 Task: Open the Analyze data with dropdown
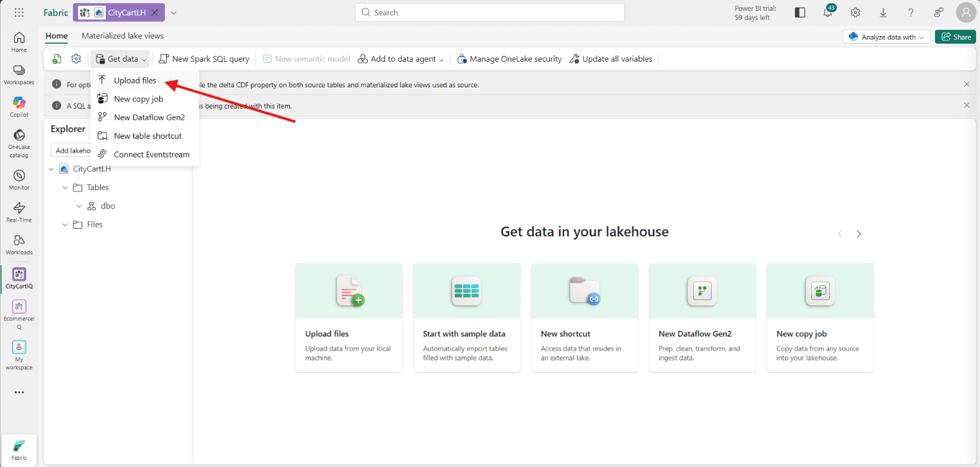[886, 37]
